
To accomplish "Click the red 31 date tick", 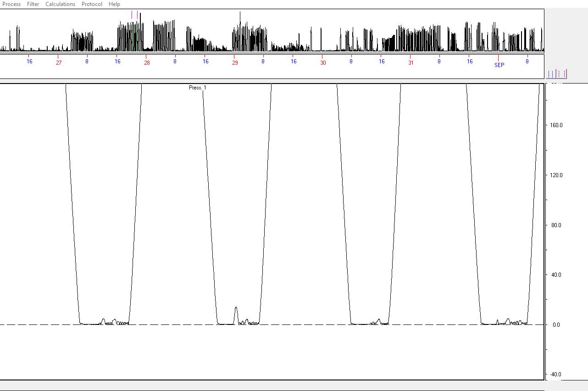I will (x=411, y=63).
